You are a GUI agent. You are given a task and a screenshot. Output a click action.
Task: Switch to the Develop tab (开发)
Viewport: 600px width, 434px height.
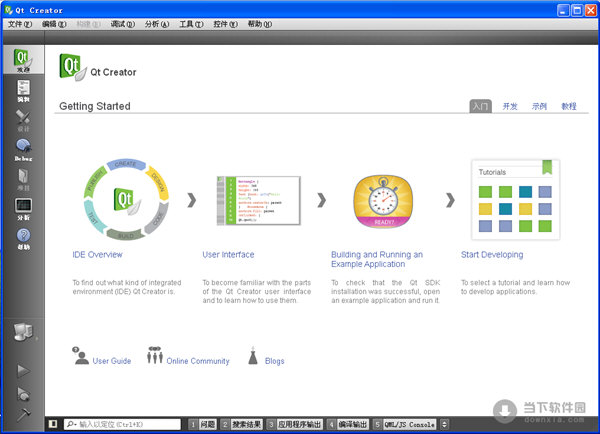coord(510,106)
